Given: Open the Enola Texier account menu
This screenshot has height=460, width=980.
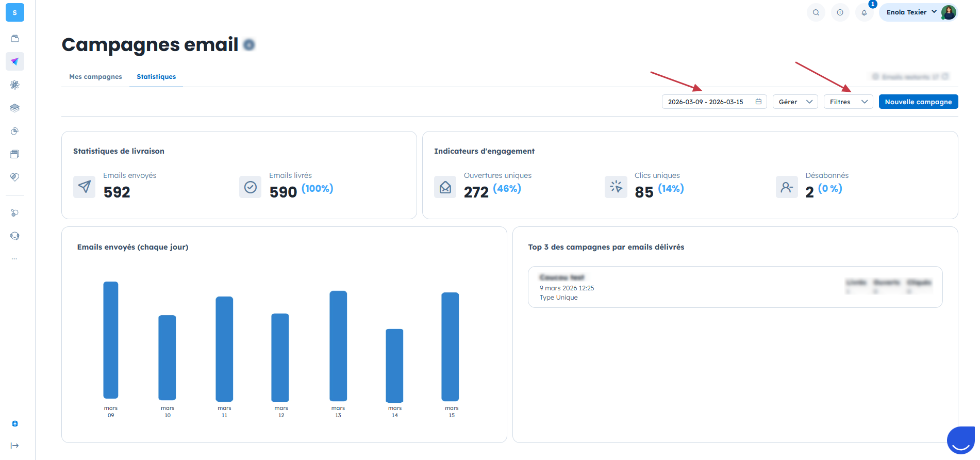Looking at the screenshot, I should 919,12.
